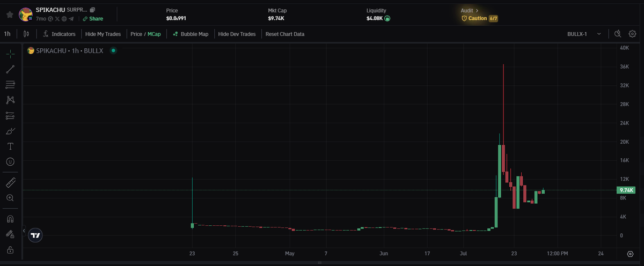Click the 9.74K price label
This screenshot has width=644, height=266.
(x=626, y=190)
